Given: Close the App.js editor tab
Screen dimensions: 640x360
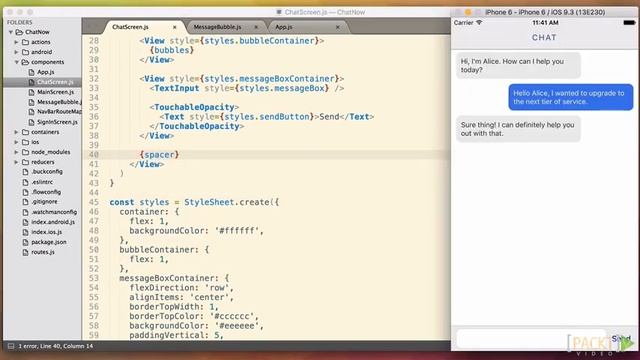Looking at the screenshot, I should [338, 27].
